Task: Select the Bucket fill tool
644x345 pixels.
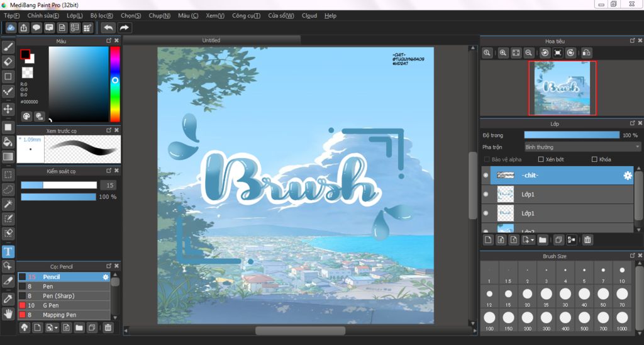Action: tap(8, 142)
